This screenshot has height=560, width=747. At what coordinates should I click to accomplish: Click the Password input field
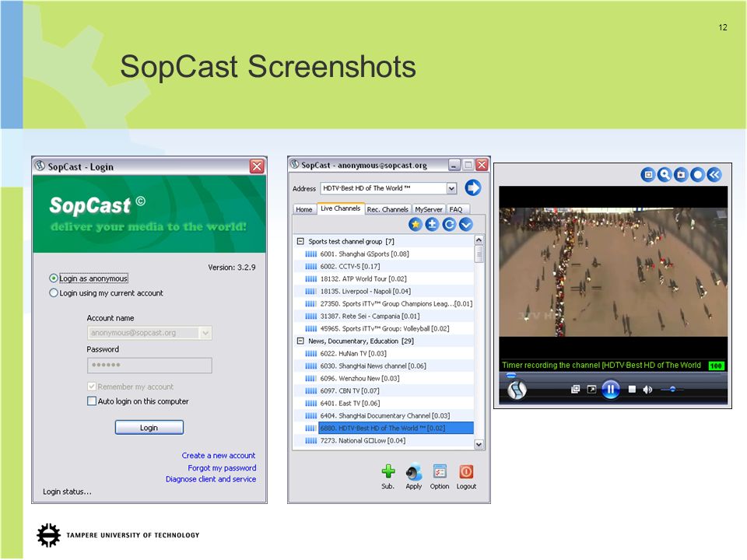(x=149, y=366)
